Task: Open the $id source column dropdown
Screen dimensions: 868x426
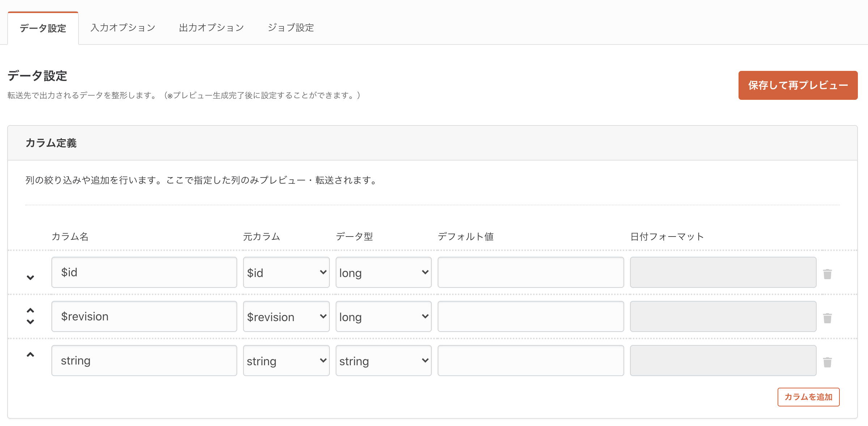Action: 286,272
